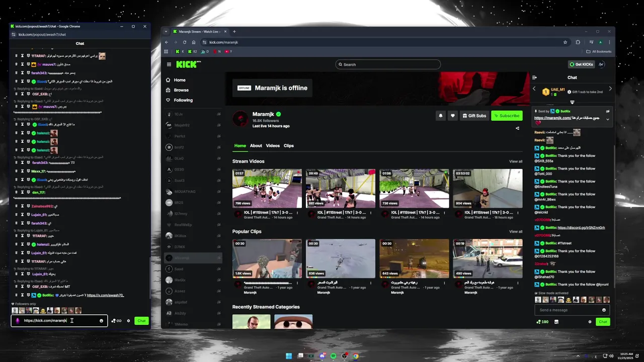Expand the pinned BotRix message chevron
The width and height of the screenshot is (644, 362).
[x=607, y=119]
